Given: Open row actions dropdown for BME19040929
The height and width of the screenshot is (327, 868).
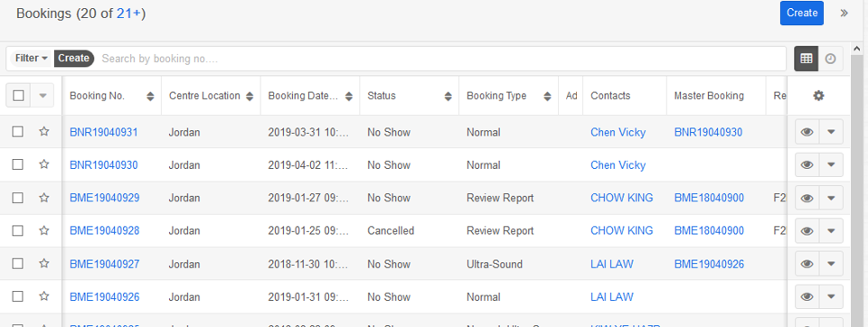Looking at the screenshot, I should click(831, 198).
